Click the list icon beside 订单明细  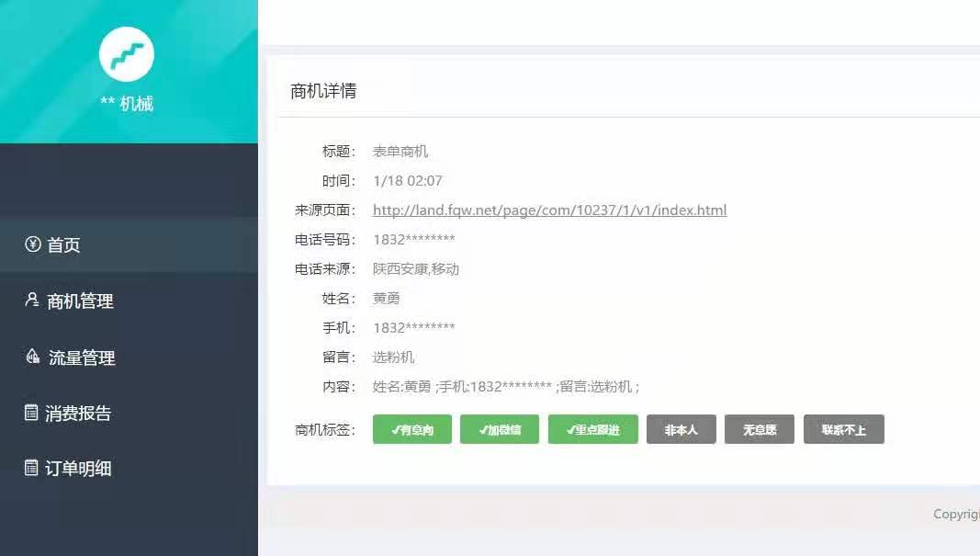pos(31,467)
